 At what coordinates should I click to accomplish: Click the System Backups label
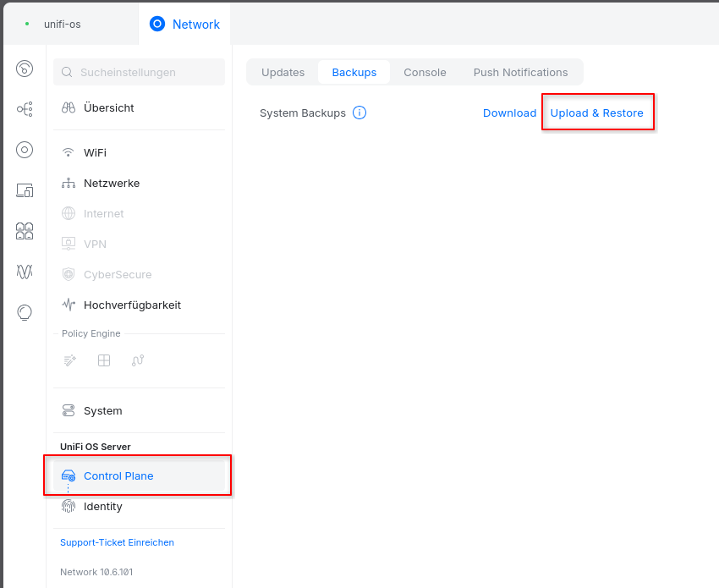[303, 113]
